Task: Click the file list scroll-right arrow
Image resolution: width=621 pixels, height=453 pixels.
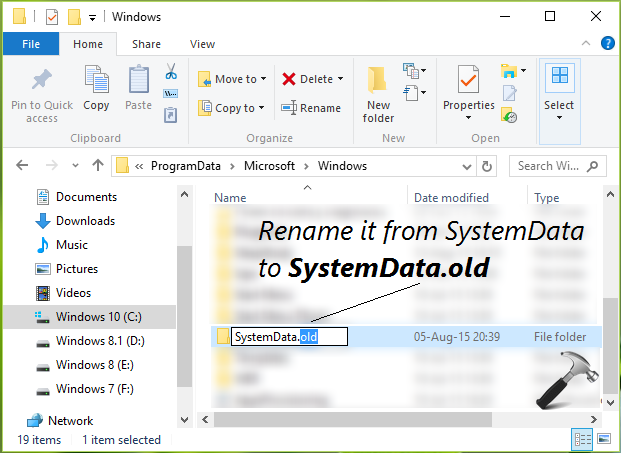Action: [593, 419]
